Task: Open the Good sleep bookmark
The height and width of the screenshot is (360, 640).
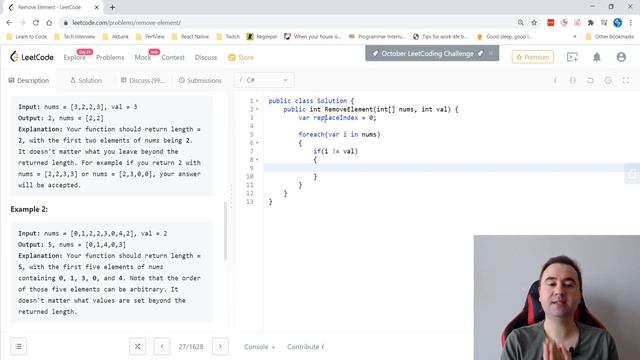Action: 504,37
